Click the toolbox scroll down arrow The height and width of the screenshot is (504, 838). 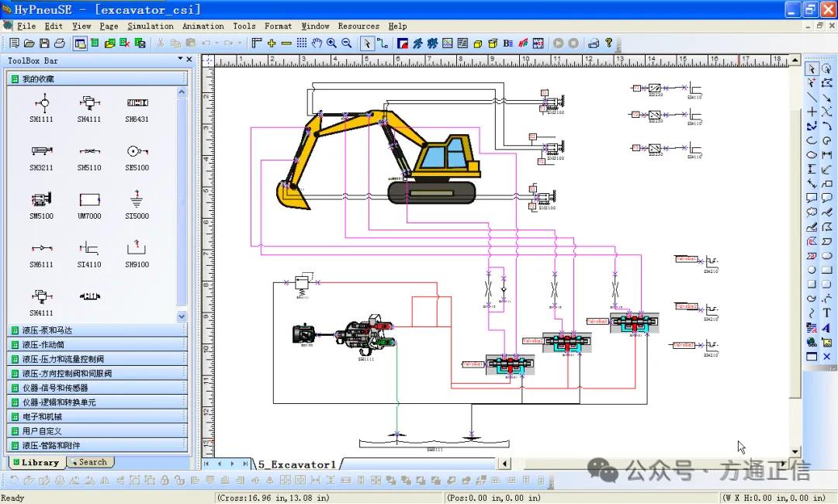182,316
